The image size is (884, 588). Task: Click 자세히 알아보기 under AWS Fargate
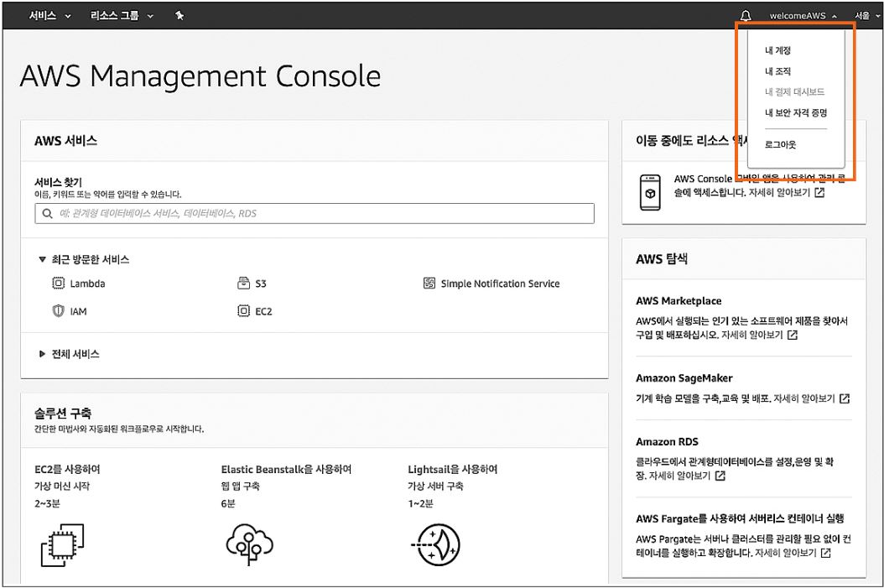(x=785, y=553)
